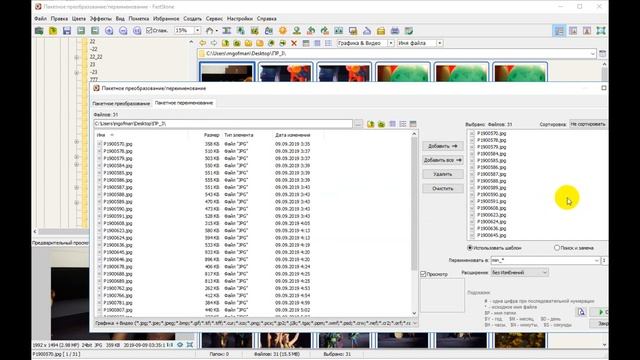Viewport: 640px width, 360px height.
Task: Open the 15% zoom level dropdown
Action: point(198,31)
